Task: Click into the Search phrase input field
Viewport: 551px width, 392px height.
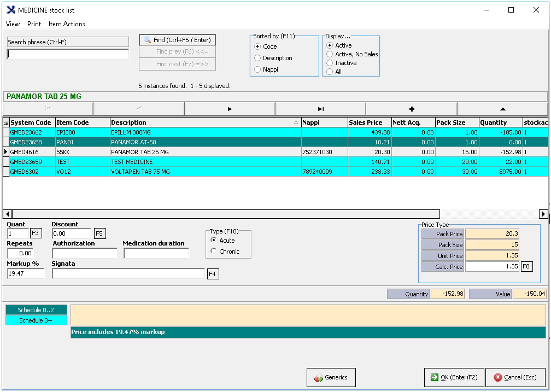Action: click(68, 54)
